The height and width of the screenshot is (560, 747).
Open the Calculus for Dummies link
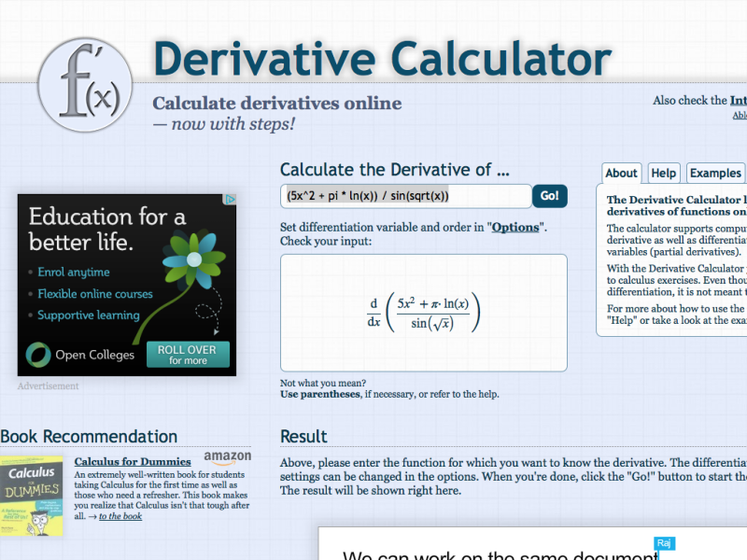(x=132, y=461)
